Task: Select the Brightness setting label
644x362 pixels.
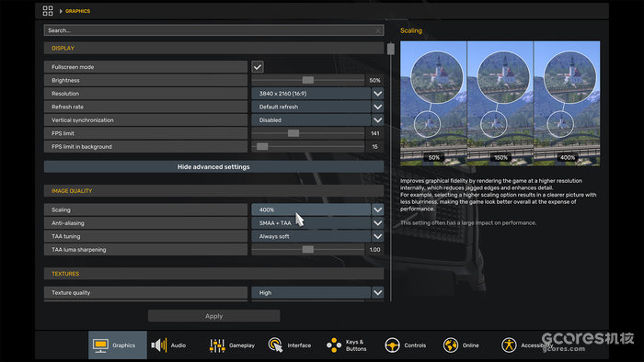Action: click(x=65, y=80)
